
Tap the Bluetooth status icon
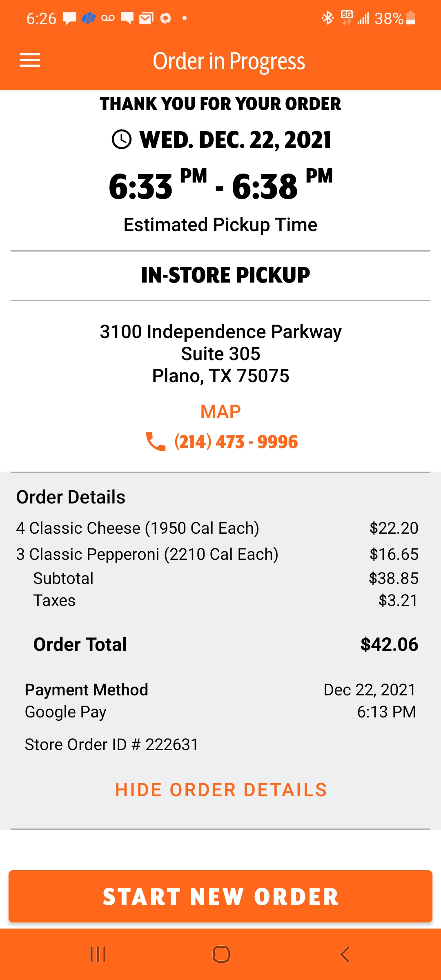(327, 18)
